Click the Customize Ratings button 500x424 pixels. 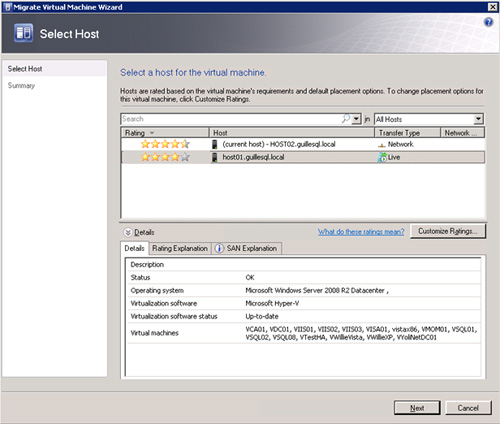(x=448, y=231)
